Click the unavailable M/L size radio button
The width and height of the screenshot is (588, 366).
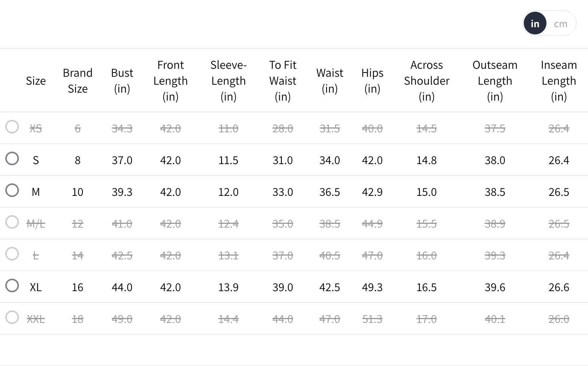[x=12, y=222]
